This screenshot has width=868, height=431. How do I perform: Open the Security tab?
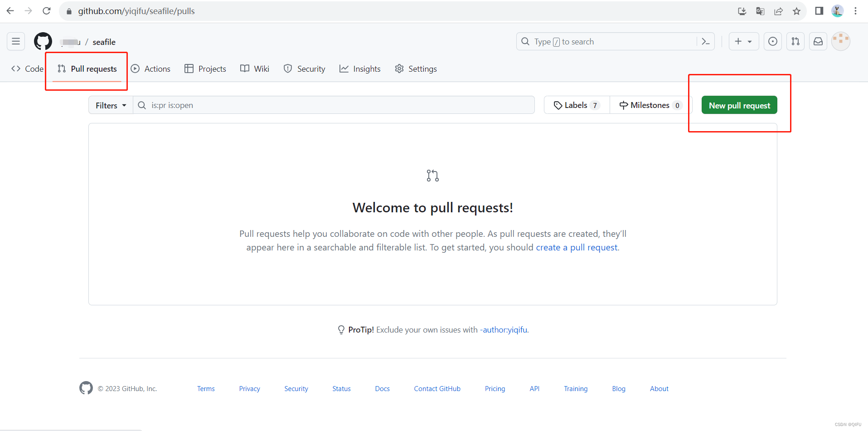(x=304, y=69)
